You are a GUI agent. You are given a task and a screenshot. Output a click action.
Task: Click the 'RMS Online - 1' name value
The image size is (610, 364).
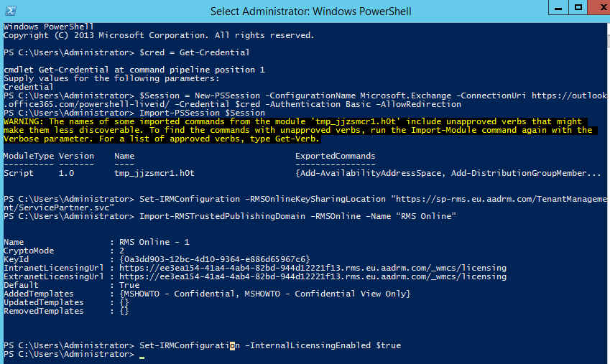[154, 242]
